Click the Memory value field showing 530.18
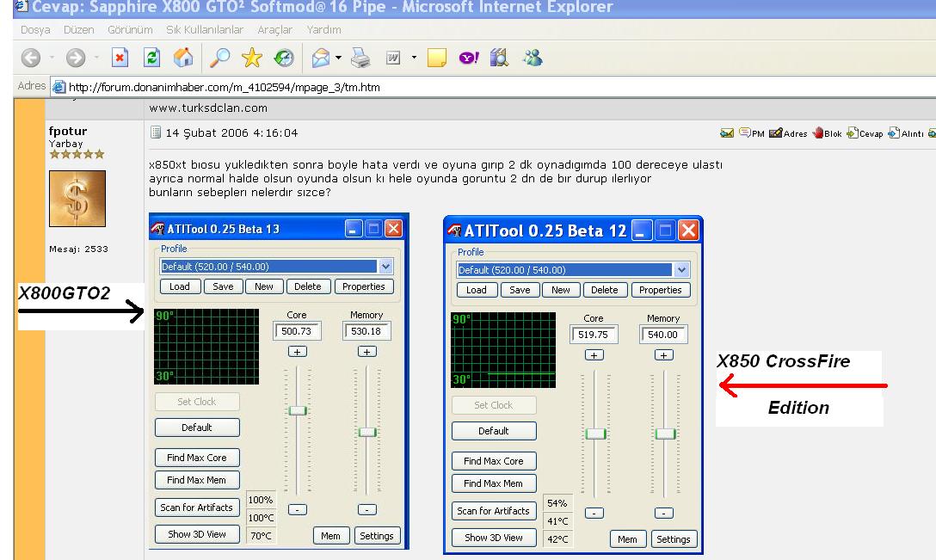This screenshot has height=560, width=936. [366, 331]
